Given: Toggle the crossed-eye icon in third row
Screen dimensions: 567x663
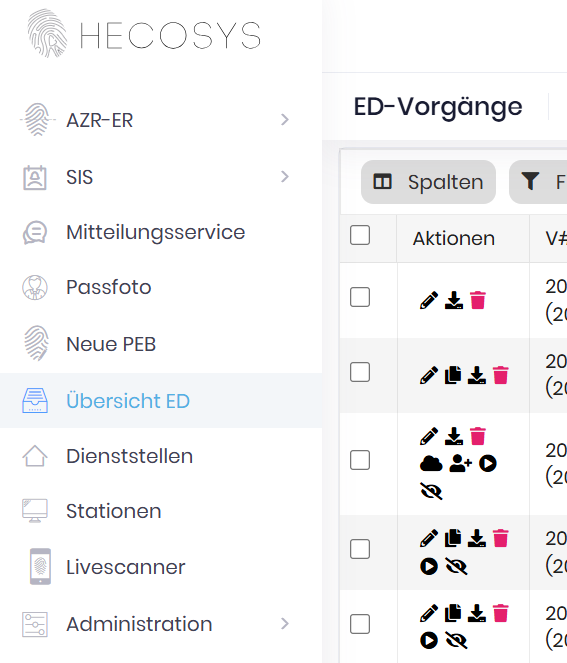Looking at the screenshot, I should 431,491.
